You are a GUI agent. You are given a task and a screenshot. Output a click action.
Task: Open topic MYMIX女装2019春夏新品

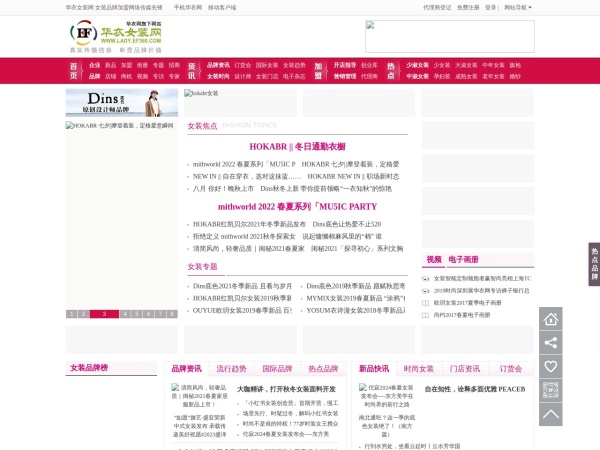pos(356,298)
